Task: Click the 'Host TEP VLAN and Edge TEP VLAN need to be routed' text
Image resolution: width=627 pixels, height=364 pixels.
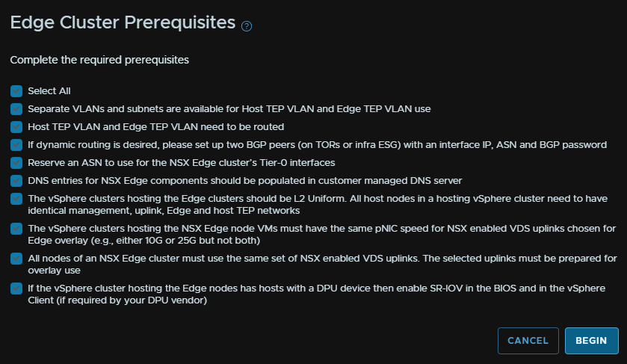Action: 156,127
